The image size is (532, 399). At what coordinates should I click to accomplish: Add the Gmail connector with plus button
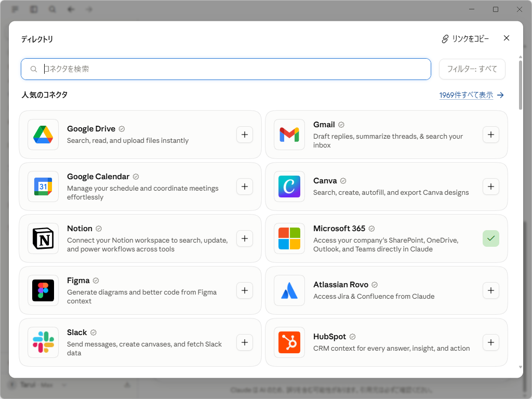click(491, 135)
